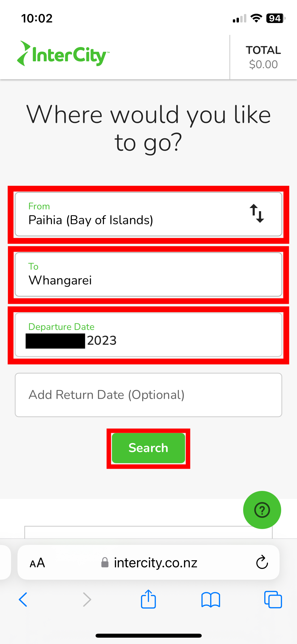Tap the battery indicator in status bar

[275, 19]
